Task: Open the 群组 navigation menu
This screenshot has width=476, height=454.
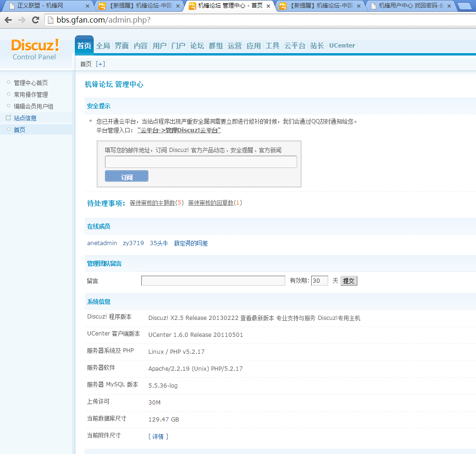Action: pos(216,46)
